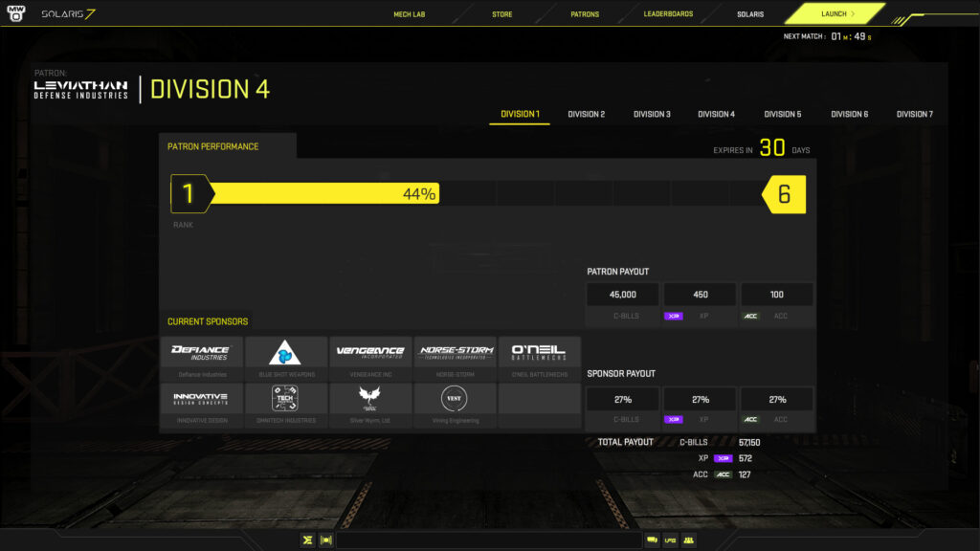Switch to the Division 3 tab
Screen dimensions: 980x551
(x=652, y=114)
